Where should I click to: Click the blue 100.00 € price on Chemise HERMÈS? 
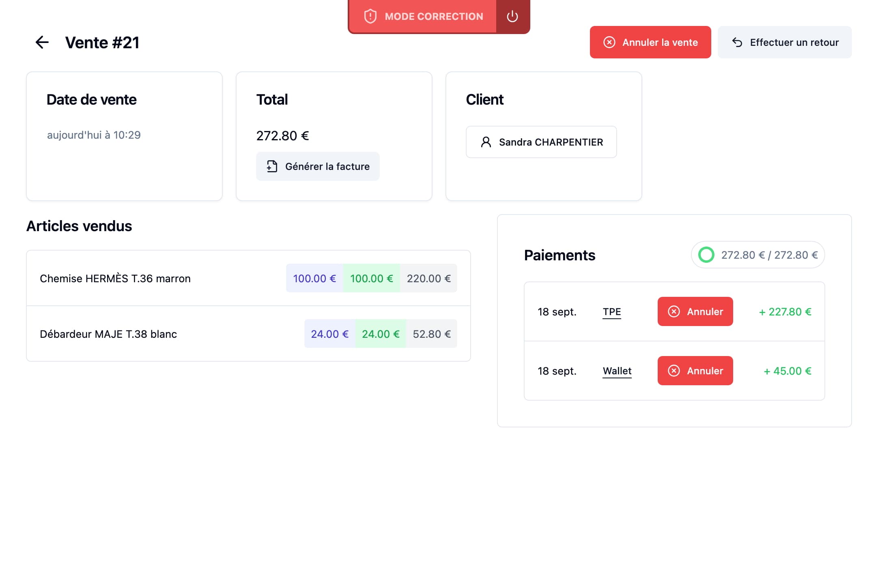pos(314,278)
